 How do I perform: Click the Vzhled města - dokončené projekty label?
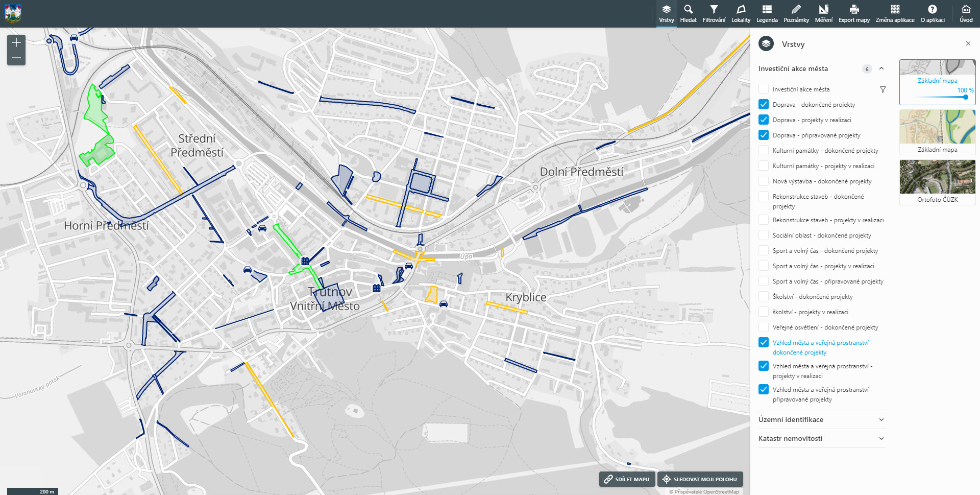822,347
